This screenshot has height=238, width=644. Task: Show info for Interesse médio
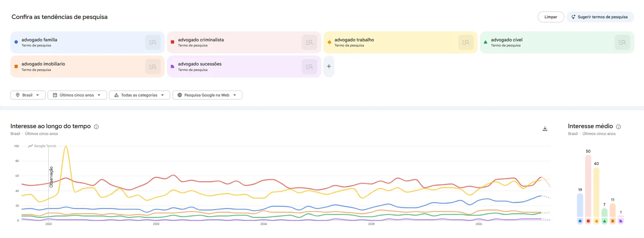pyautogui.click(x=619, y=127)
